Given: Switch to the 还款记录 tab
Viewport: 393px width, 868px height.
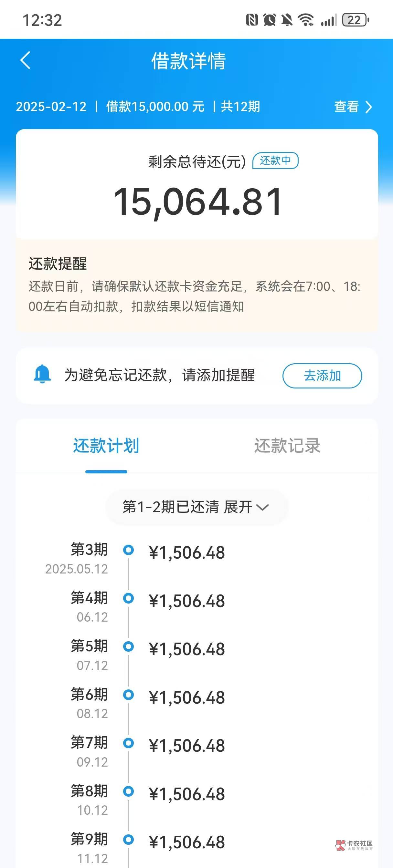Looking at the screenshot, I should pyautogui.click(x=287, y=446).
